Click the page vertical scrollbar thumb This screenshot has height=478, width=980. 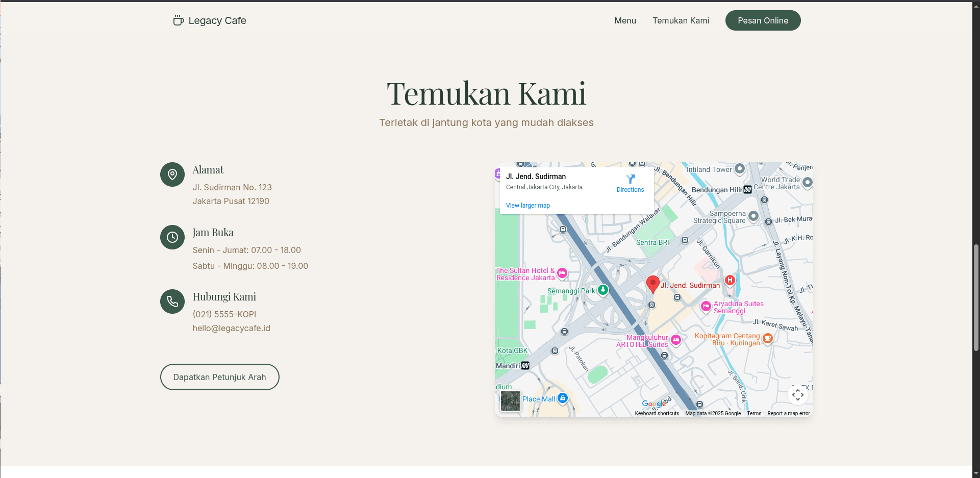(x=976, y=297)
